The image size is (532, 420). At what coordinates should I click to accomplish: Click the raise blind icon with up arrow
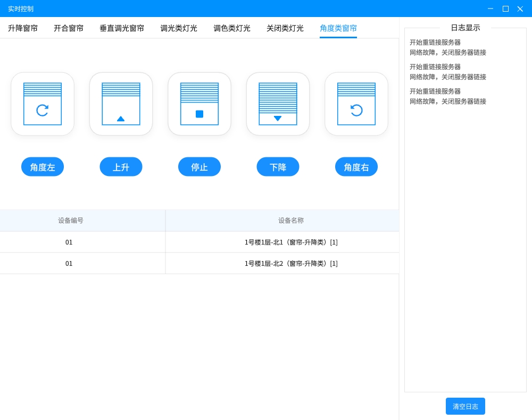(x=121, y=104)
